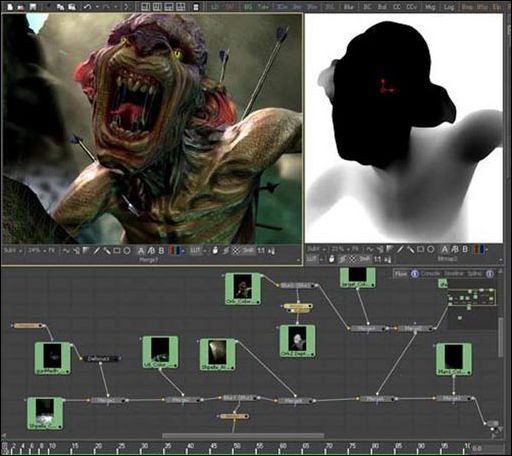
Task: Add a Loader with LD button
Action: pyautogui.click(x=215, y=7)
